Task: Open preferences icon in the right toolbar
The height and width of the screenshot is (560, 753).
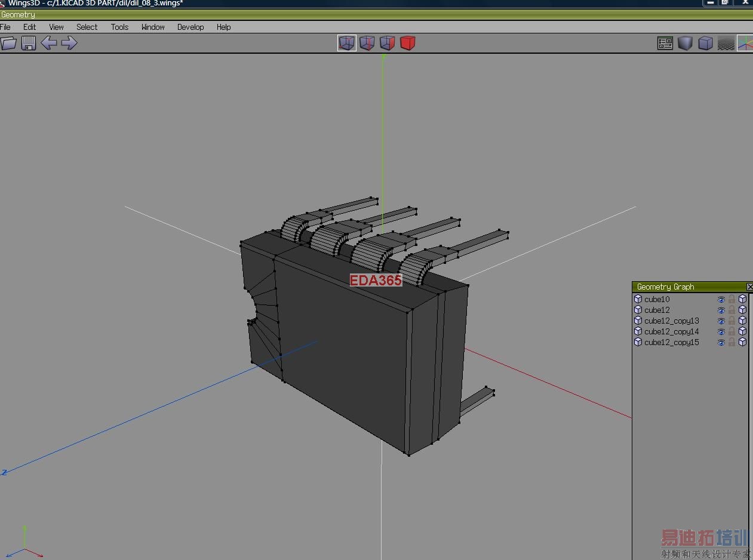Action: [665, 43]
